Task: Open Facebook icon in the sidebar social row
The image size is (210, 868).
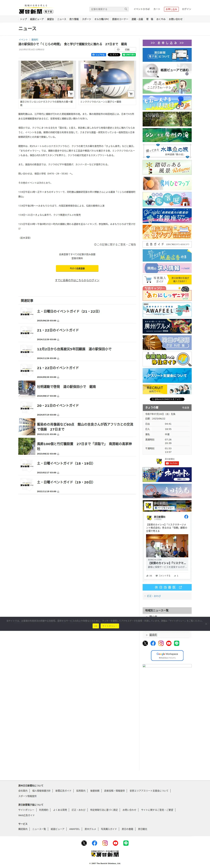Action: [x=153, y=643]
